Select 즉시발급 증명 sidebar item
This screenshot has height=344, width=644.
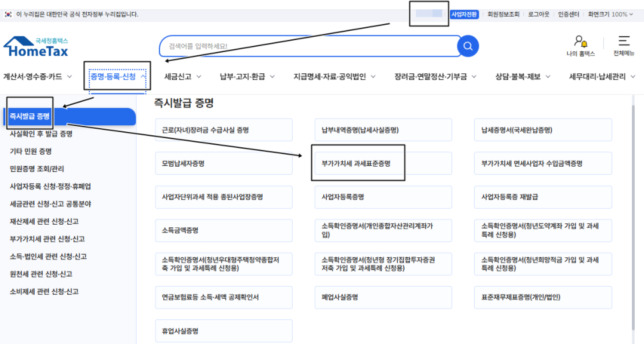pos(69,117)
